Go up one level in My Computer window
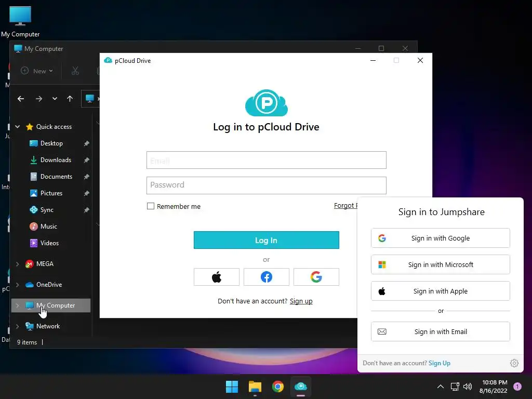Screen dimensions: 532x399 70,99
